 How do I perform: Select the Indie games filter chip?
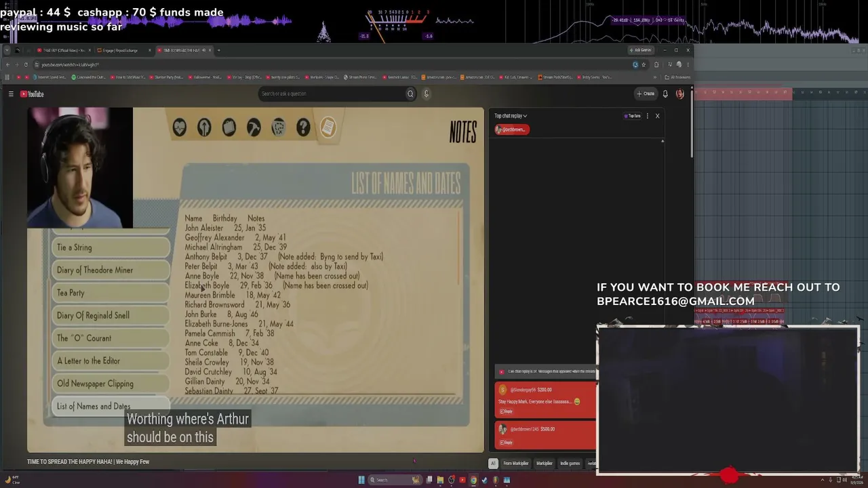[570, 463]
